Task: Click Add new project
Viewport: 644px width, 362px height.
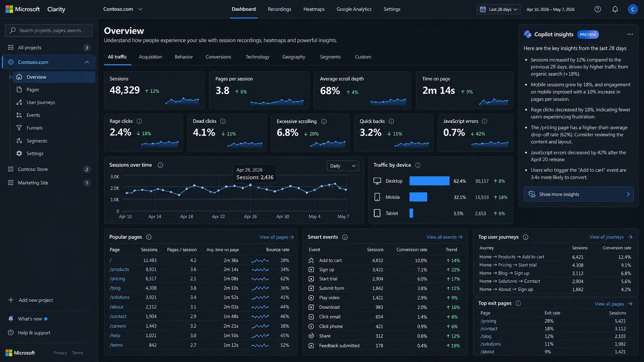Action: (x=30, y=300)
